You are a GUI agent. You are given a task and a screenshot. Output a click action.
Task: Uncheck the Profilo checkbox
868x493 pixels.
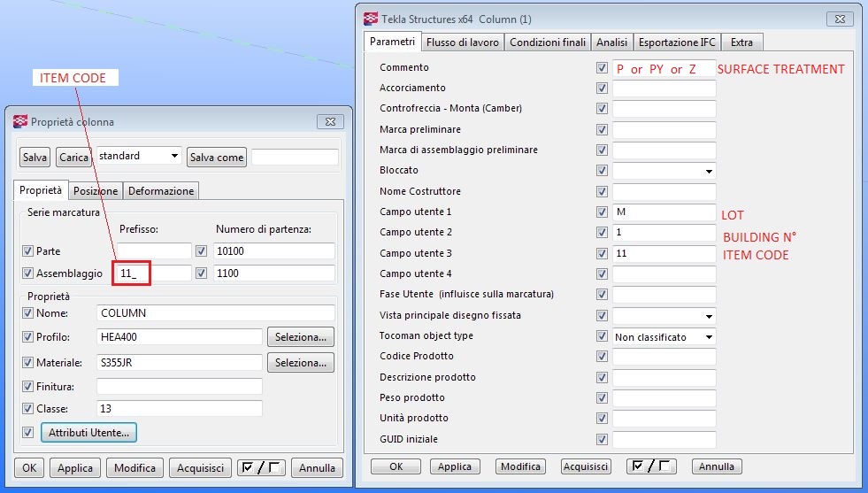tap(28, 337)
